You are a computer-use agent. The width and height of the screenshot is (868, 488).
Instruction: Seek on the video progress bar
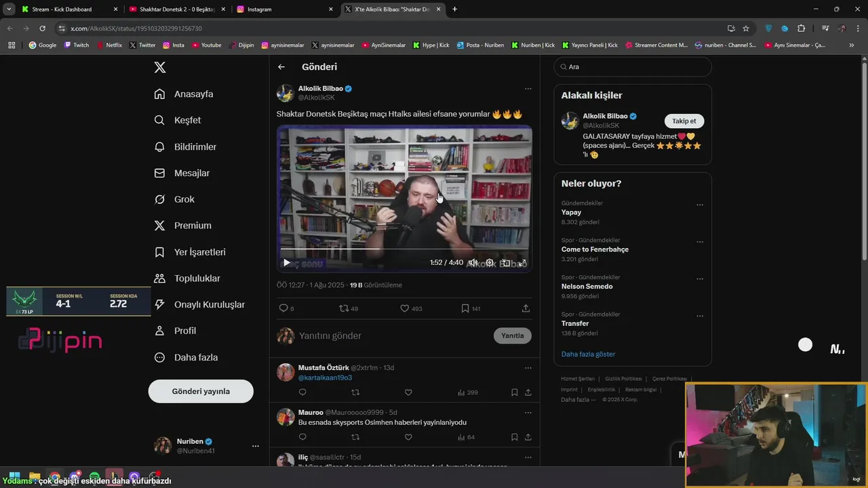point(404,250)
